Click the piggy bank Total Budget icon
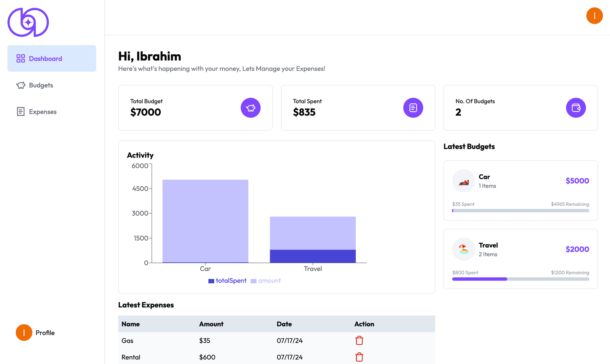 click(250, 108)
